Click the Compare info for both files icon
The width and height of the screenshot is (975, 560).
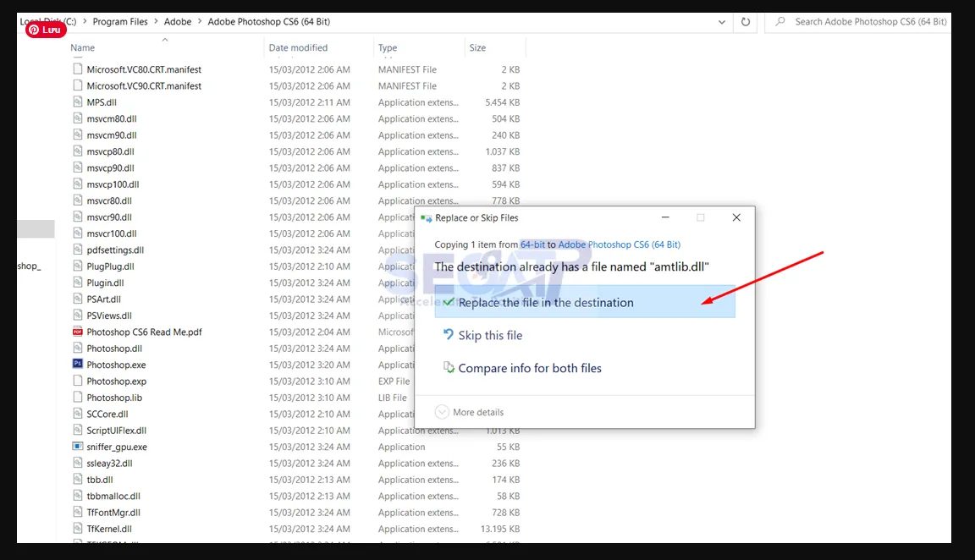[449, 368]
